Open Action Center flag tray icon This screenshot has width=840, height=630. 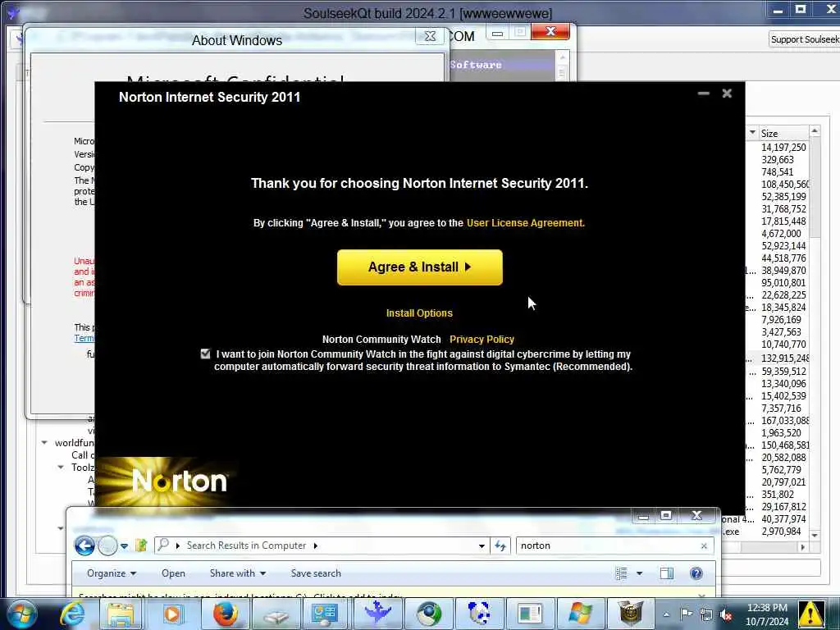point(687,614)
